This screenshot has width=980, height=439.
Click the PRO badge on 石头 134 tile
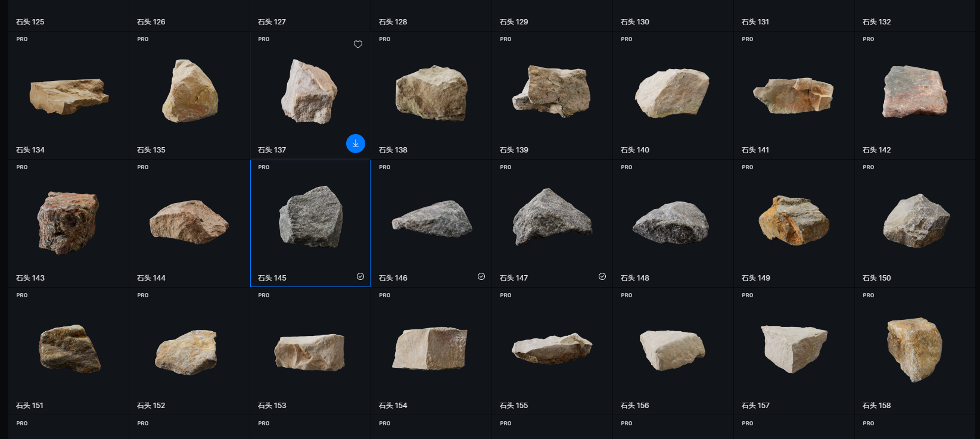pos(22,39)
